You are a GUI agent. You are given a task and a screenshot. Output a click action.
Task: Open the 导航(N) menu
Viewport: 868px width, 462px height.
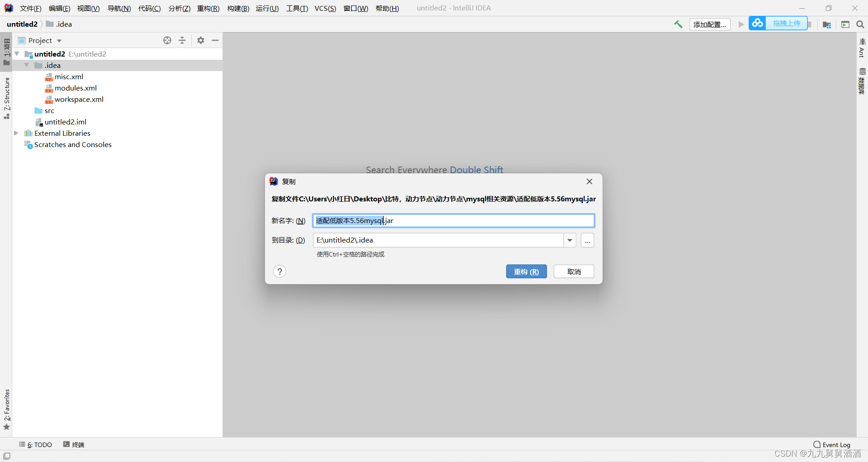(119, 8)
